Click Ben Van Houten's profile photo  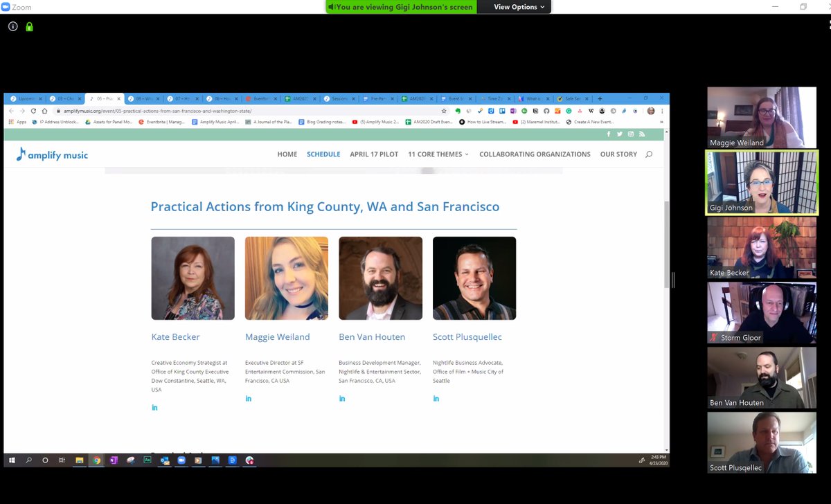[x=380, y=278]
